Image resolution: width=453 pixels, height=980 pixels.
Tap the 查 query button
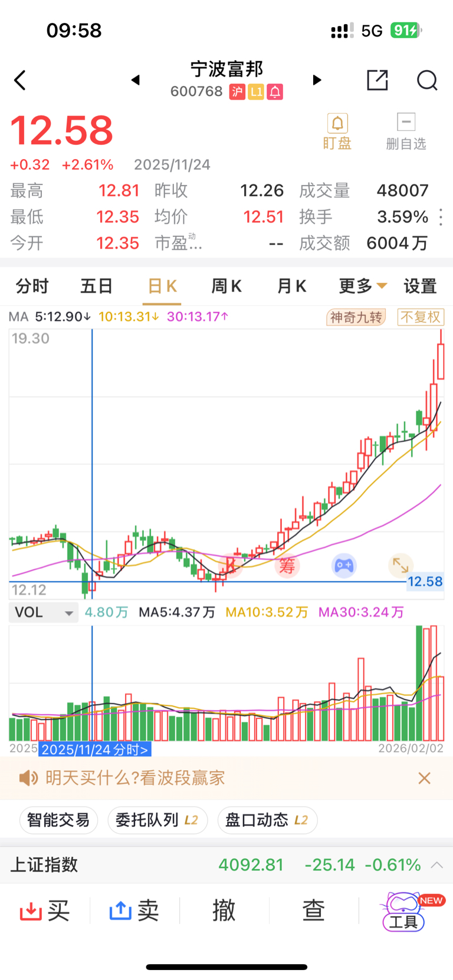tap(314, 911)
